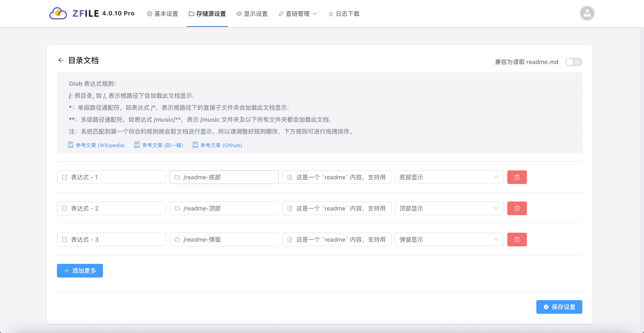Click the drag handle icon of 表达式 - 1
The width and height of the screenshot is (644, 333).
click(64, 177)
